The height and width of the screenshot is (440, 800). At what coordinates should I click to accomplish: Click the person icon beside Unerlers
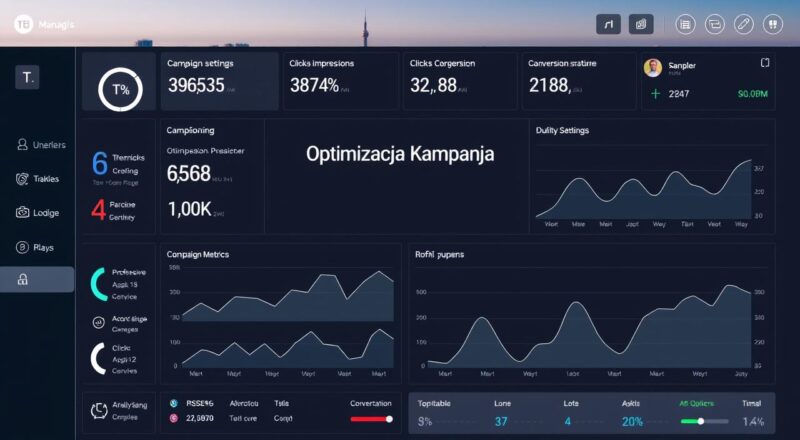[22, 144]
